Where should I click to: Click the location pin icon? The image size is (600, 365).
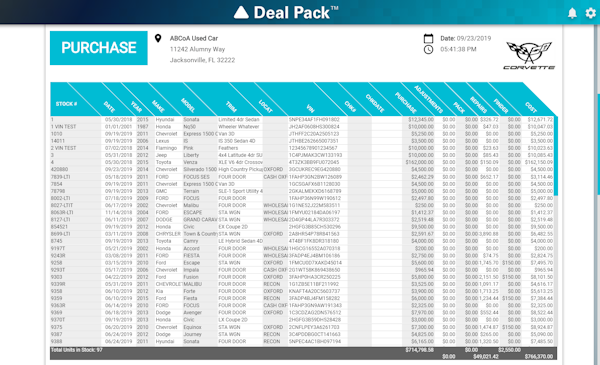(158, 38)
